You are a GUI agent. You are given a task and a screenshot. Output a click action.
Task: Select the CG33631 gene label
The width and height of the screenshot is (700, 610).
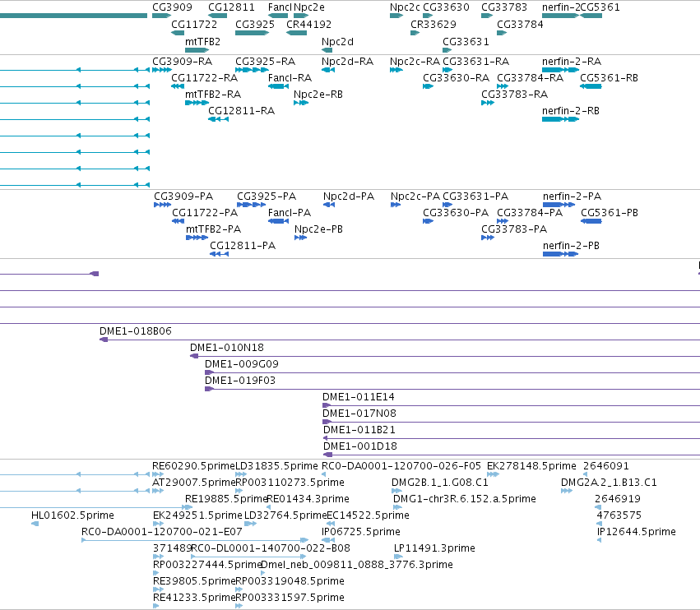[466, 41]
